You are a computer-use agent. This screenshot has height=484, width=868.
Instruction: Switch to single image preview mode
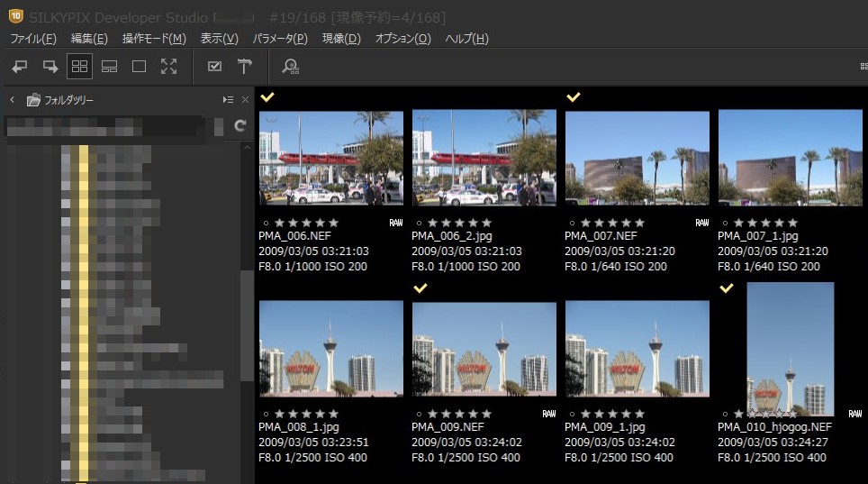click(x=139, y=67)
